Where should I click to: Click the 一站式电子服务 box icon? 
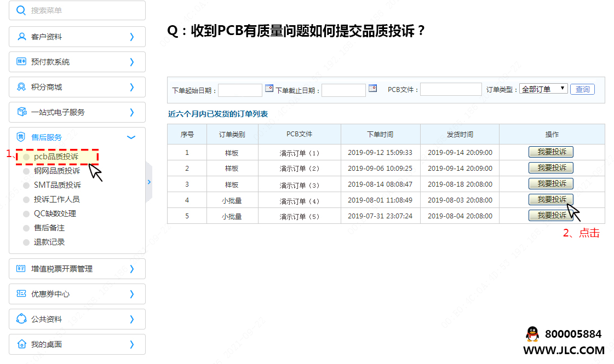(22, 112)
